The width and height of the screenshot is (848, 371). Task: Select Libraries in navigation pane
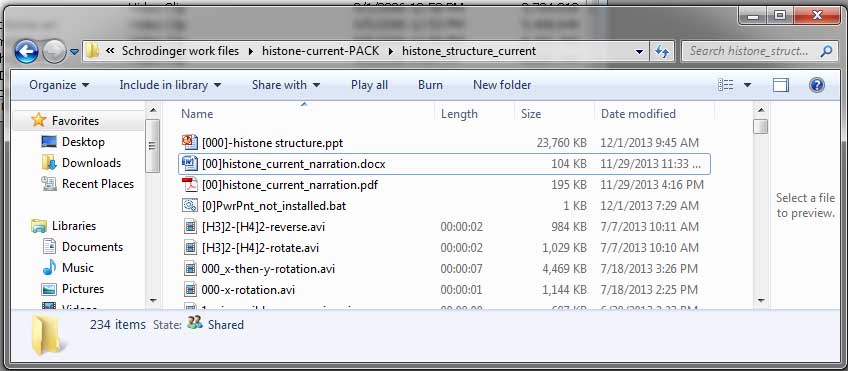coord(74,226)
